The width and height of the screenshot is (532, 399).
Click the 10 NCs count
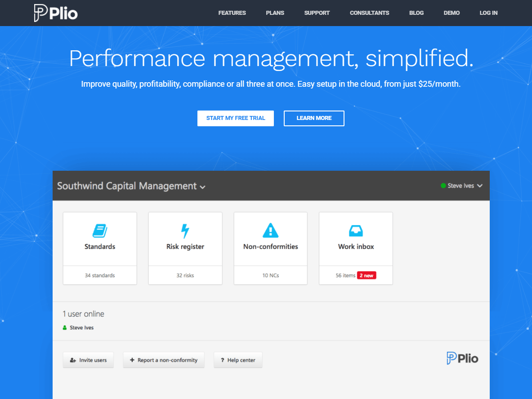[270, 275]
